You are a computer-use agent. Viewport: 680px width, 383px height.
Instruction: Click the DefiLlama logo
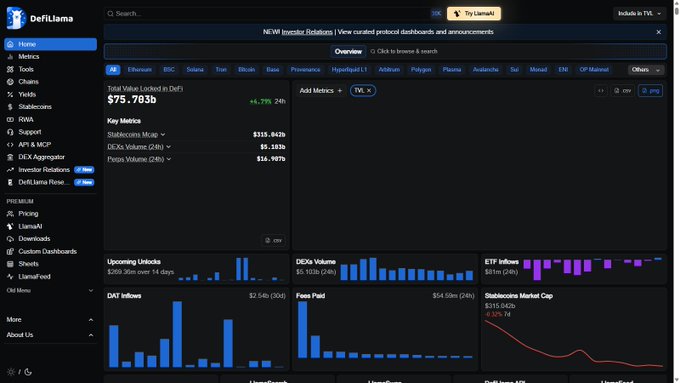pos(40,18)
